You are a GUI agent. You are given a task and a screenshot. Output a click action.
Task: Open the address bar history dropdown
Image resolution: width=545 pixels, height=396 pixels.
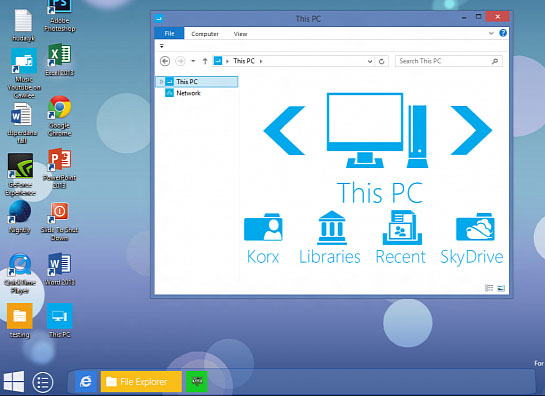(370, 62)
